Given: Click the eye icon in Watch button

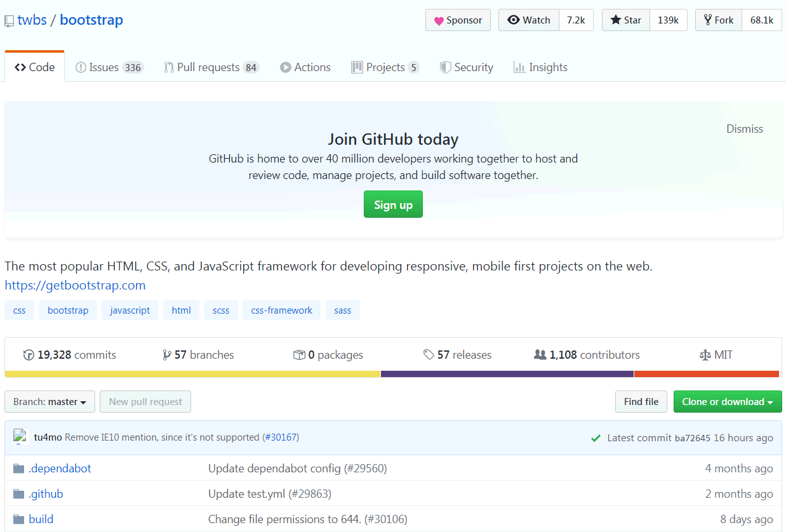Looking at the screenshot, I should point(514,20).
